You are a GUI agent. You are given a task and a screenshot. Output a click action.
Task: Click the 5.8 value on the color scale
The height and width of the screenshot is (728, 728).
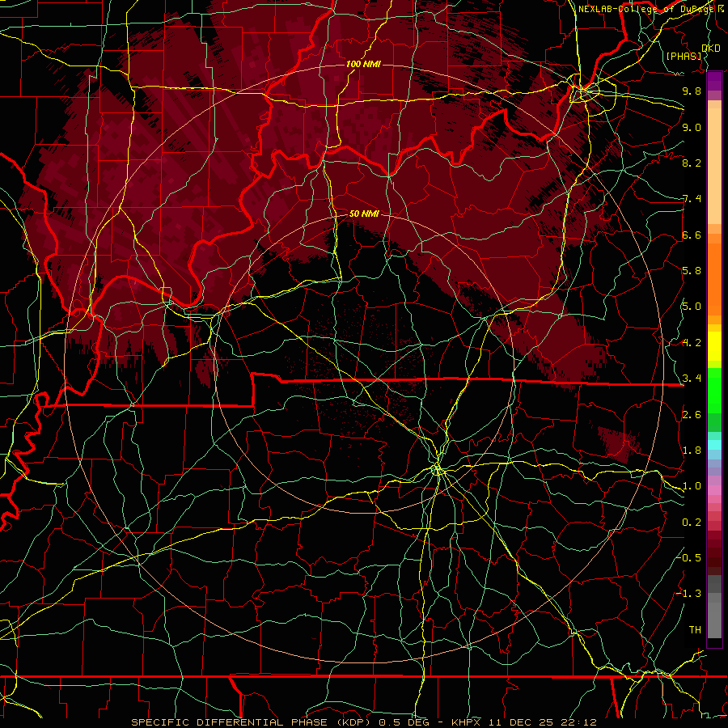(x=692, y=271)
